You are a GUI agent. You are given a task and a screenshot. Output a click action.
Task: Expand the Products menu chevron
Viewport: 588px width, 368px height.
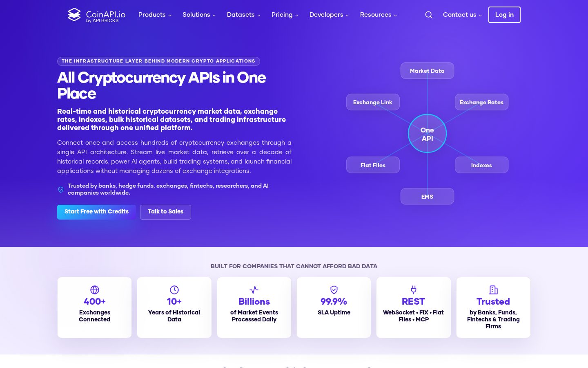(x=170, y=16)
